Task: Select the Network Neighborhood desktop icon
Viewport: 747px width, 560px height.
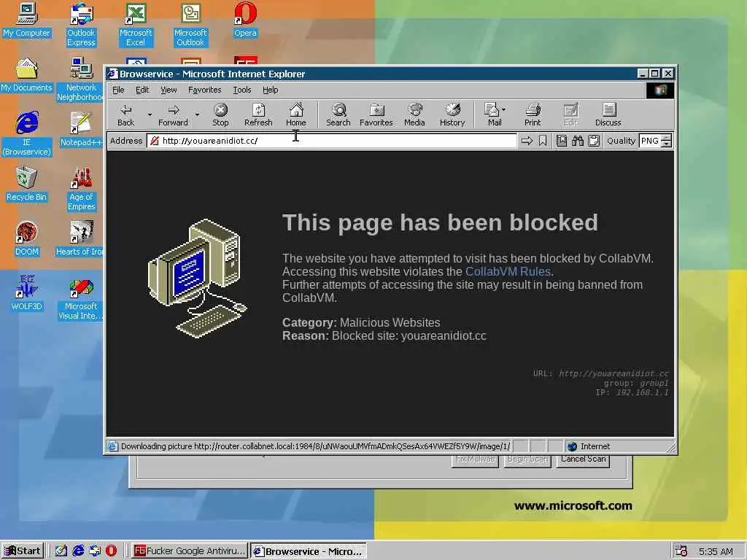Action: tap(81, 79)
